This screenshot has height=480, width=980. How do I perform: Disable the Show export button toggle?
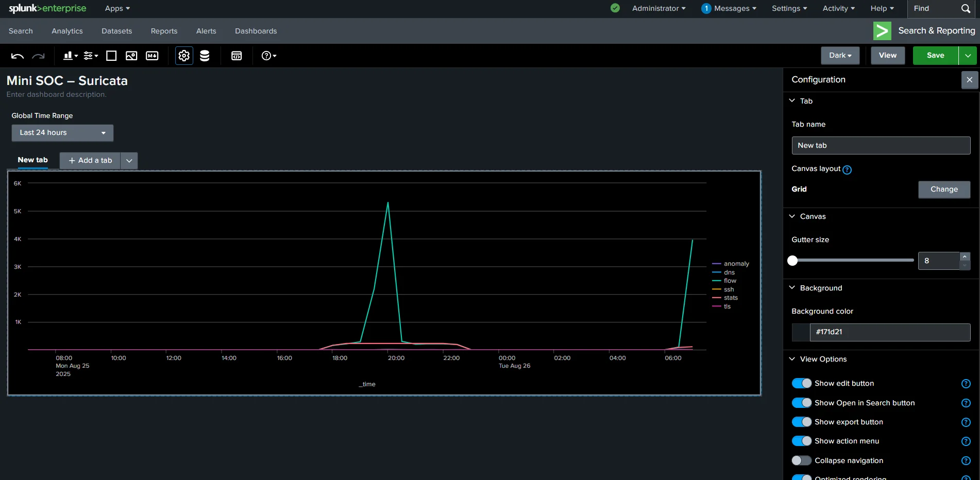801,422
